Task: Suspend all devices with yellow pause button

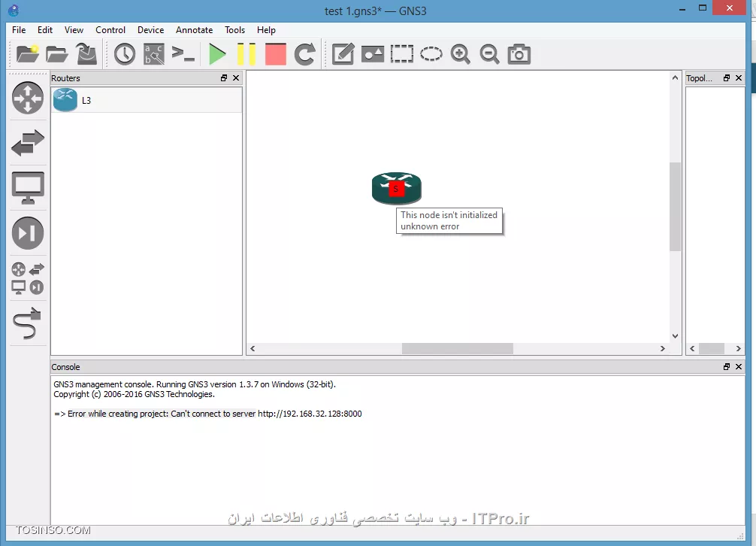Action: click(x=246, y=54)
